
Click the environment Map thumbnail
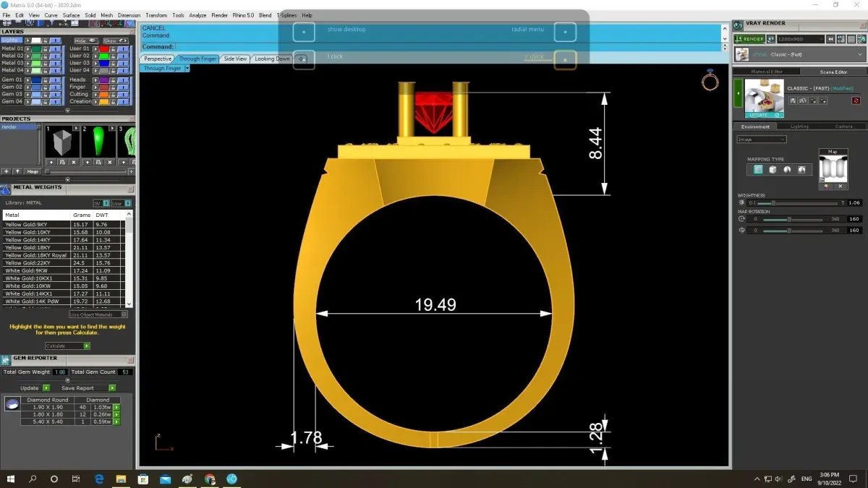point(833,168)
